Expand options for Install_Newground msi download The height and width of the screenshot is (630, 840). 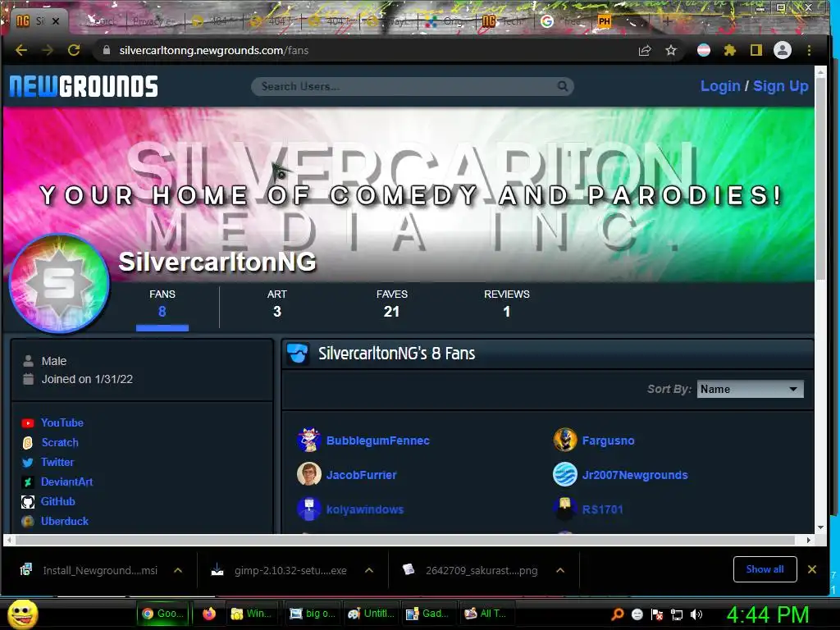pyautogui.click(x=178, y=571)
